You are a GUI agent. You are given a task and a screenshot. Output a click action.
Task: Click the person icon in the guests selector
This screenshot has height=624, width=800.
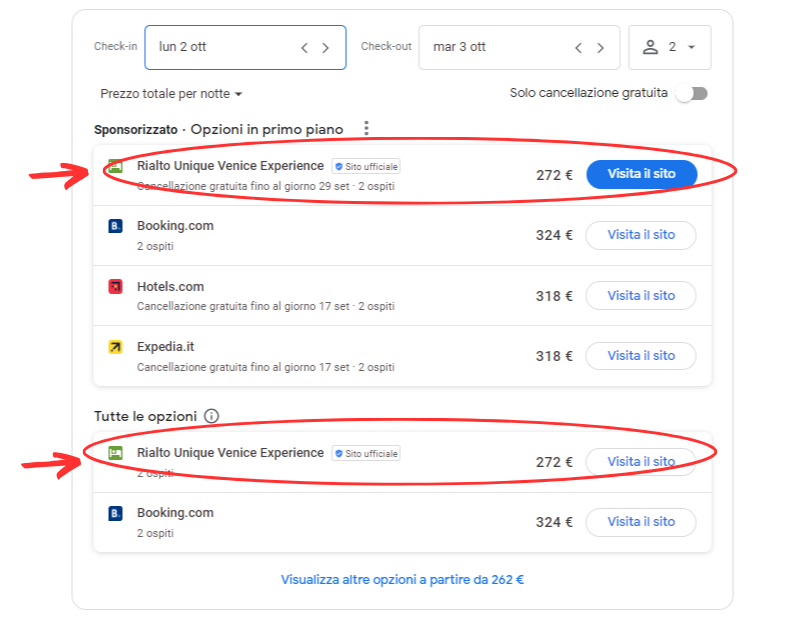650,47
